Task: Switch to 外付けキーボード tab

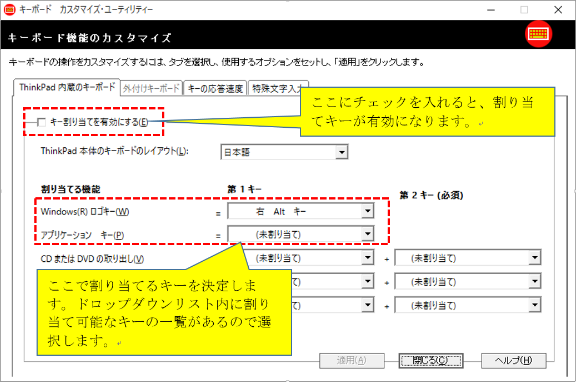Action: [x=151, y=89]
